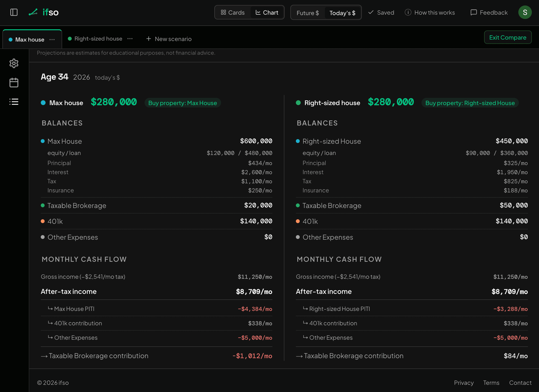Click the Exit Compare button
The image size is (539, 392).
pyautogui.click(x=508, y=37)
